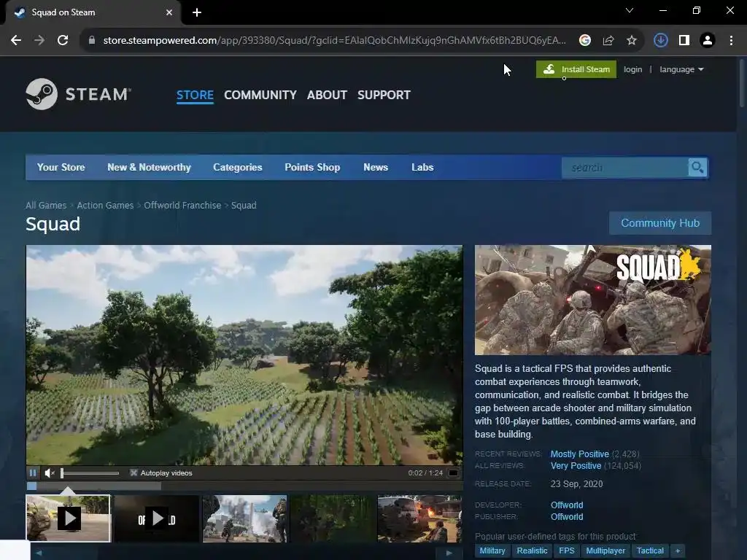Seek in the video progress bar
Viewport: 747px width, 560px height.
pyautogui.click(x=244, y=486)
